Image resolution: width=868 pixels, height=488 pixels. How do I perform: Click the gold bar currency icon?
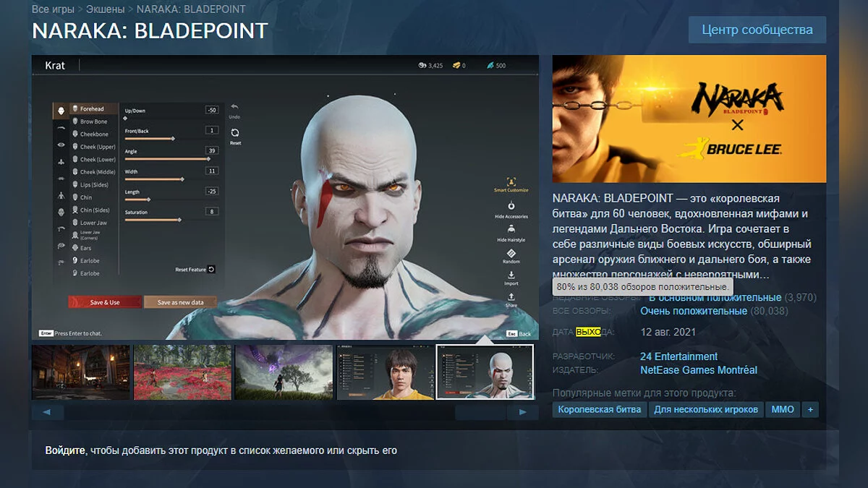point(456,66)
